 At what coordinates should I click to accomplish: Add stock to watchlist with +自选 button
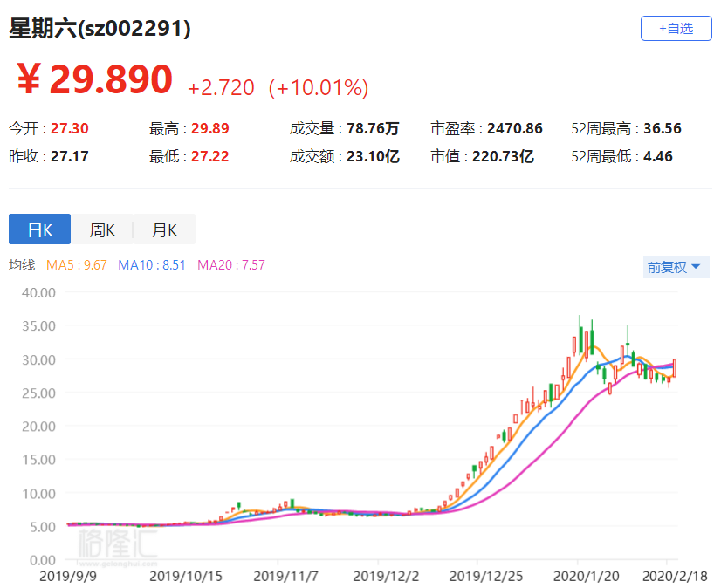pos(676,29)
